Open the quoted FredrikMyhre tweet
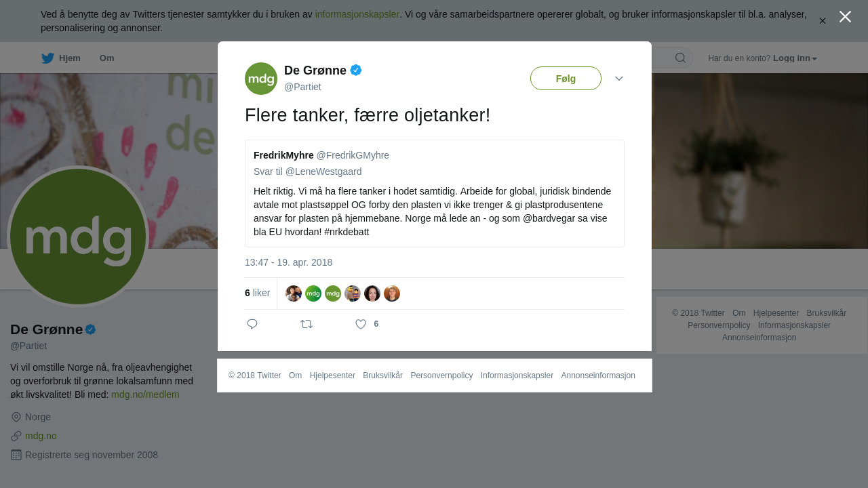The height and width of the screenshot is (488, 868). [435, 194]
